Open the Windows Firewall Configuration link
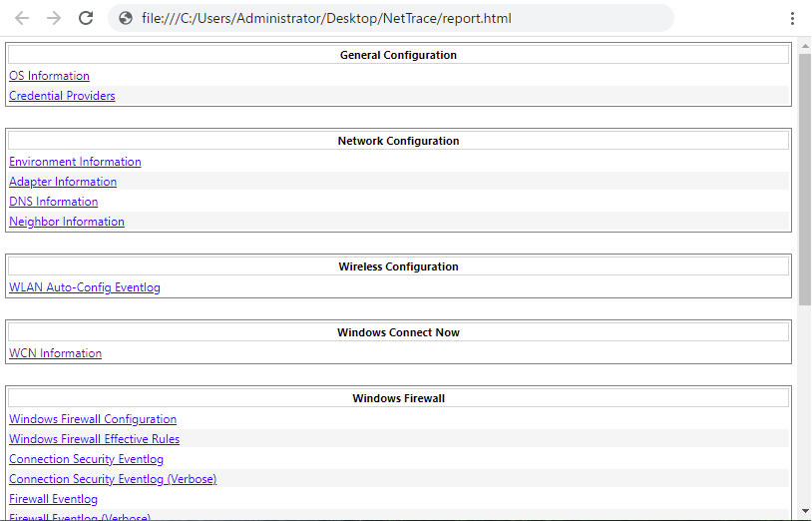The height and width of the screenshot is (521, 812). 93,419
